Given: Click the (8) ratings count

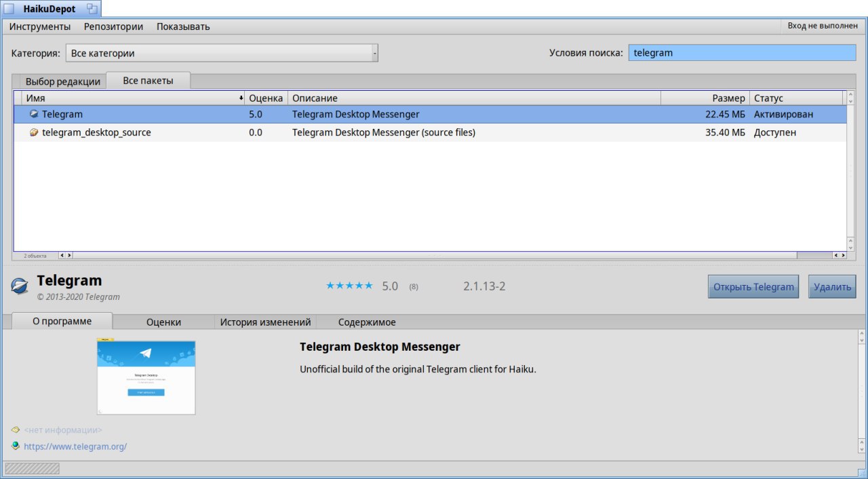Looking at the screenshot, I should click(x=414, y=287).
